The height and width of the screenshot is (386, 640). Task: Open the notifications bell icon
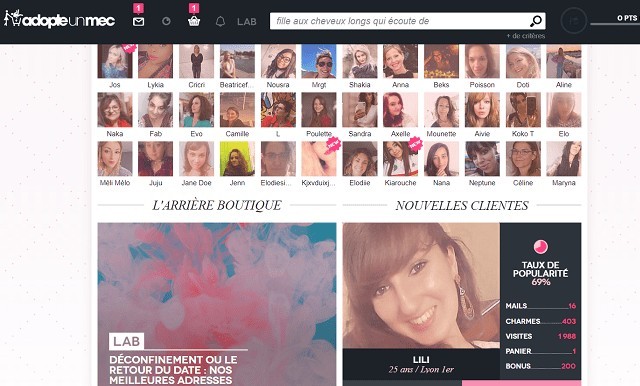pos(220,21)
